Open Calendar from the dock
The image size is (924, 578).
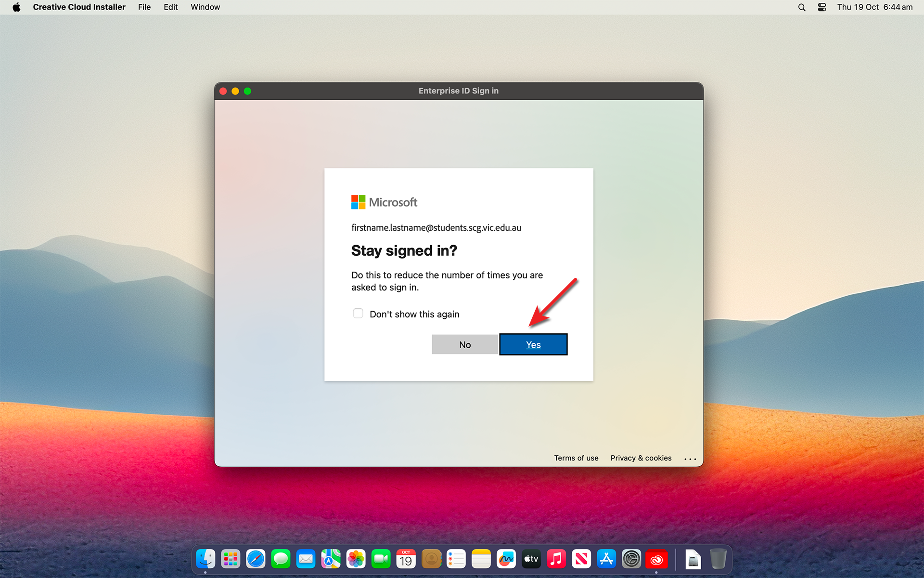click(406, 559)
